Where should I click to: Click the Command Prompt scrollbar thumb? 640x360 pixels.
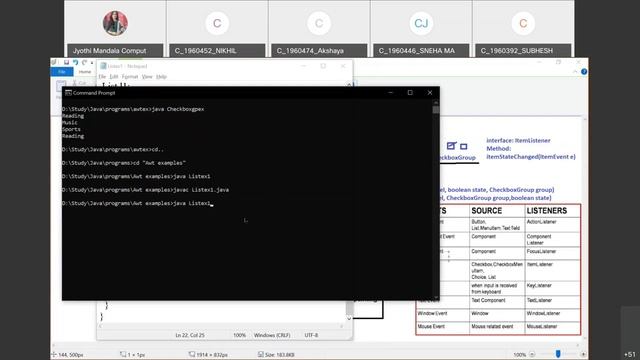pyautogui.click(x=436, y=109)
